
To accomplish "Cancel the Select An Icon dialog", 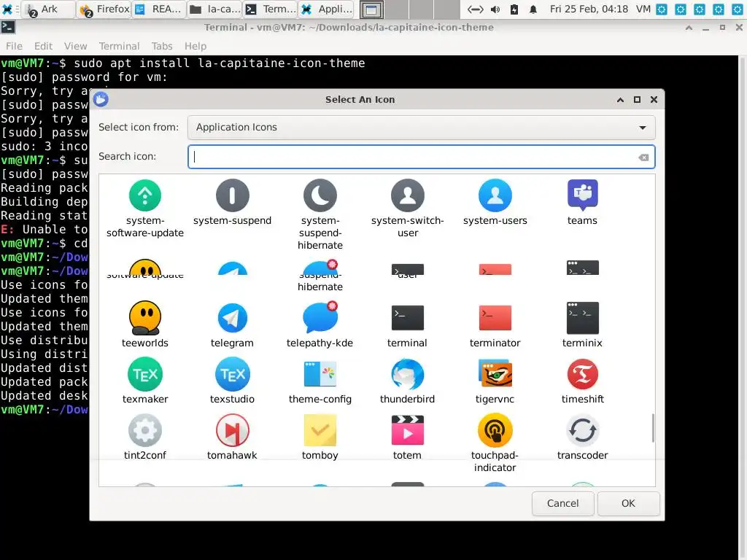I will 562,503.
